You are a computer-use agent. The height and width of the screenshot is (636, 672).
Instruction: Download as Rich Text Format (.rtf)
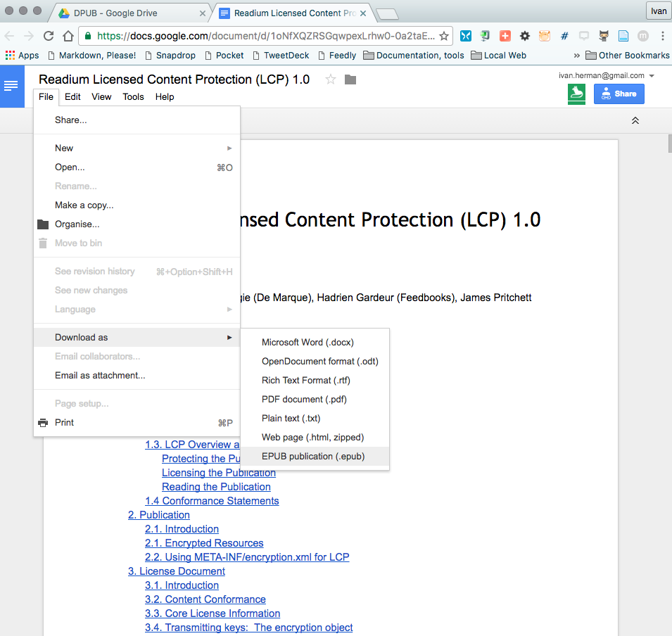point(315,381)
